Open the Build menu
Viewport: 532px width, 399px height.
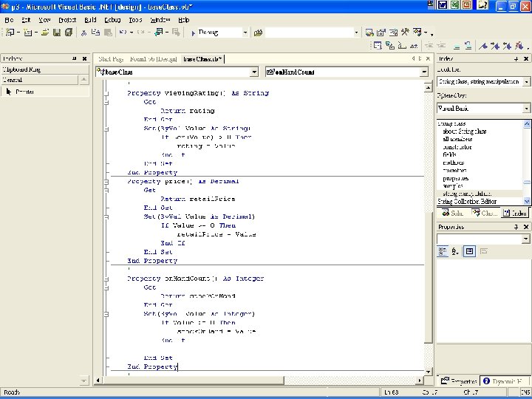coord(90,20)
